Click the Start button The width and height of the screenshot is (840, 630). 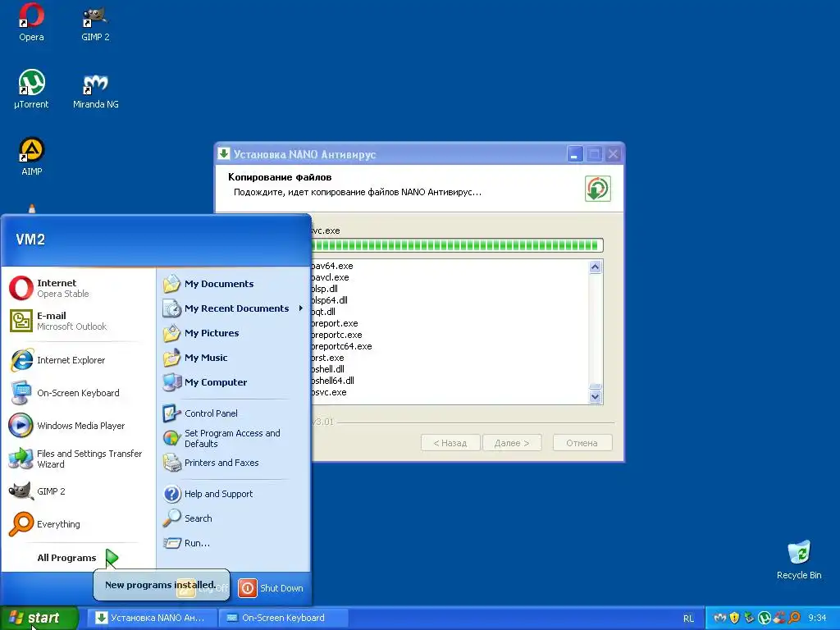39,618
